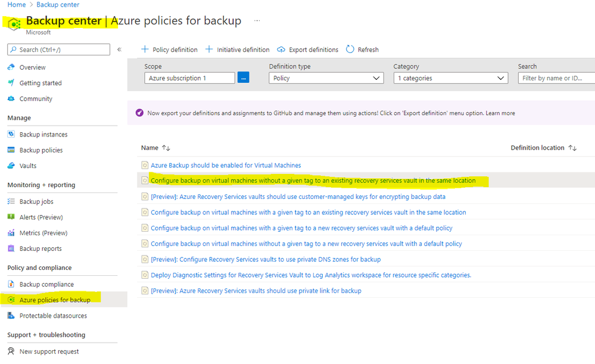Open the Deploy Diagnostic Settings policy link
This screenshot has height=364, width=595.
point(311,275)
